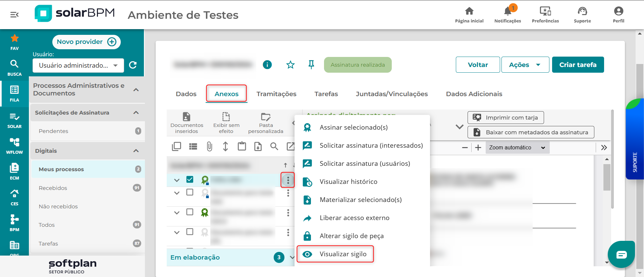
Task: Switch to the Tramitações tab
Action: [x=276, y=94]
